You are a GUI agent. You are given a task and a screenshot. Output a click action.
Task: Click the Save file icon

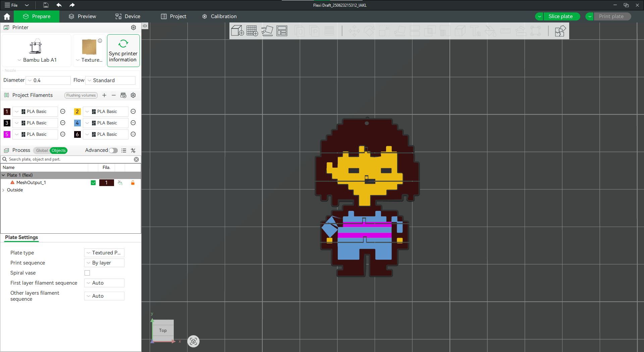46,5
